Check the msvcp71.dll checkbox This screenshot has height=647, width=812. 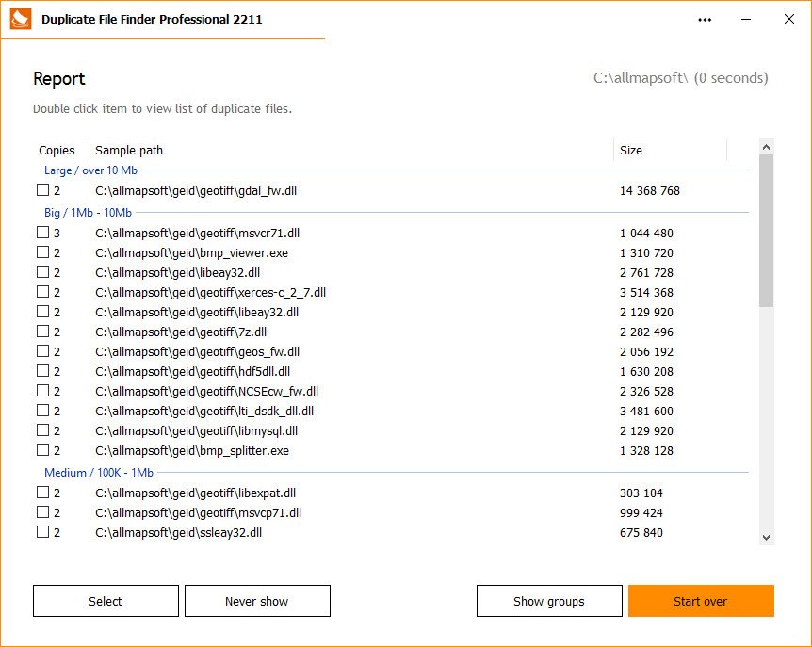pos(43,512)
